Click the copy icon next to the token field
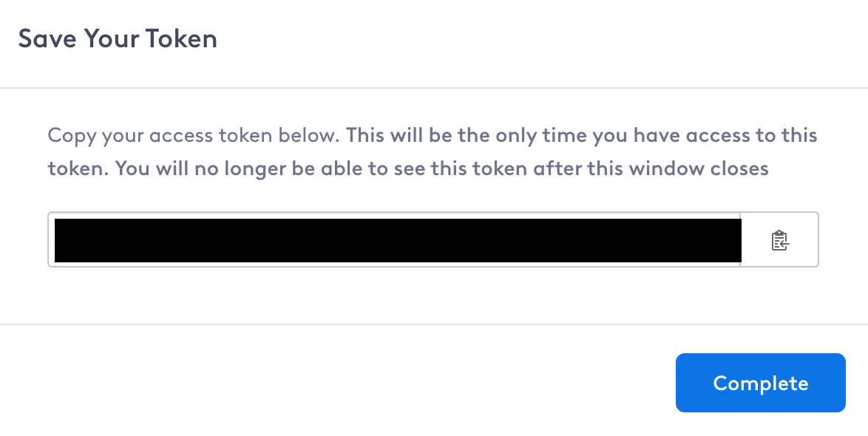Screen dimensions: 868x436 pyautogui.click(x=779, y=240)
